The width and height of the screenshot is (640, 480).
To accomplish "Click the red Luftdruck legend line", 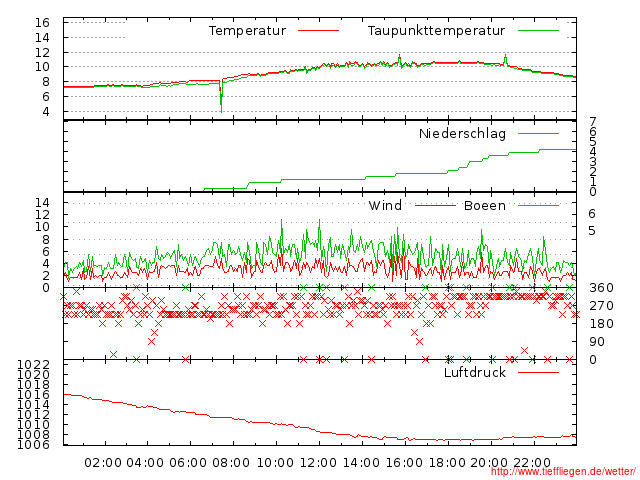I will pyautogui.click(x=538, y=372).
